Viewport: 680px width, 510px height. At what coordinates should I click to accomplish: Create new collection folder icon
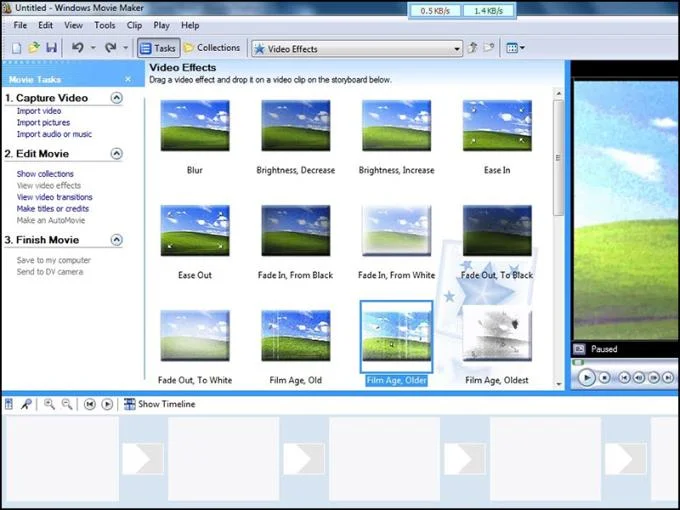(x=489, y=47)
